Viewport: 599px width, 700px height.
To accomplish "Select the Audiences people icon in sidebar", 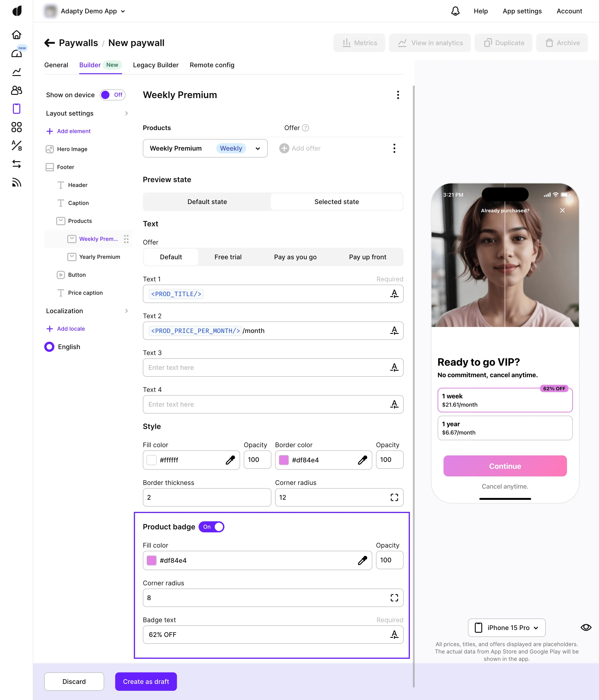I will pyautogui.click(x=17, y=90).
